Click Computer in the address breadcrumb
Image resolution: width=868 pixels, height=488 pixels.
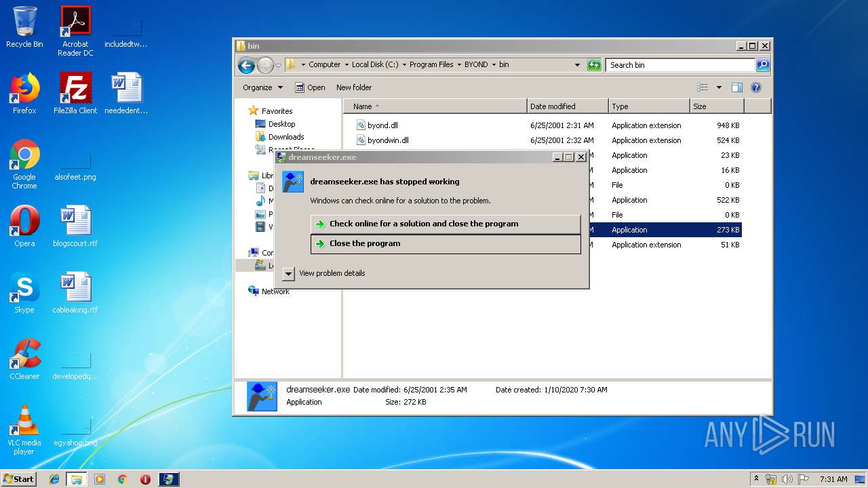click(324, 65)
